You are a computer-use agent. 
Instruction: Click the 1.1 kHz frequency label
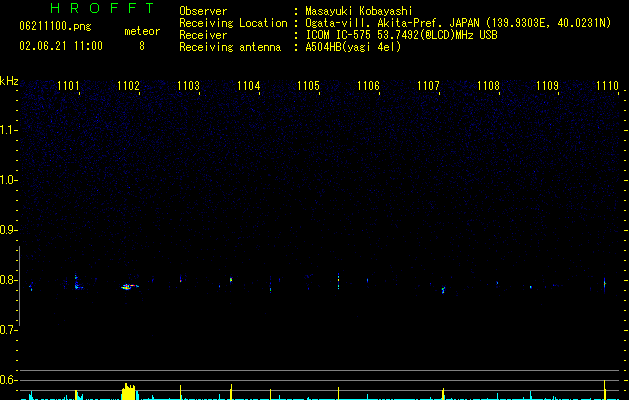coord(8,130)
